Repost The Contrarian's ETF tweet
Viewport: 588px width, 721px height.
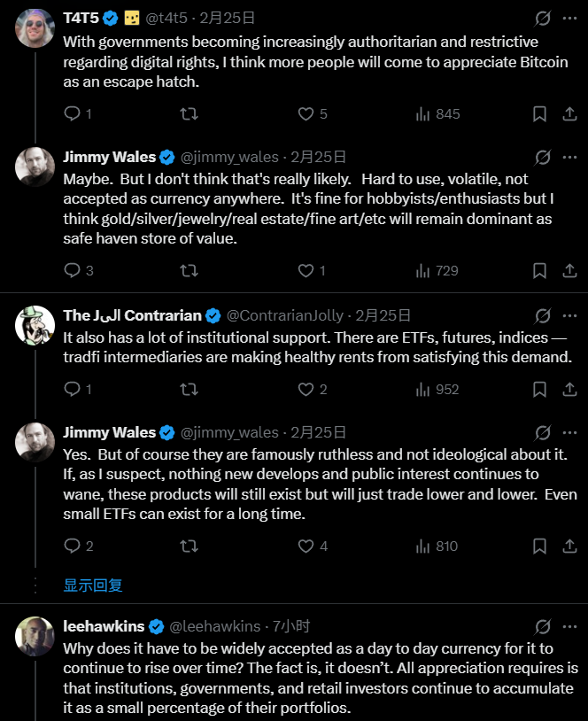point(189,389)
